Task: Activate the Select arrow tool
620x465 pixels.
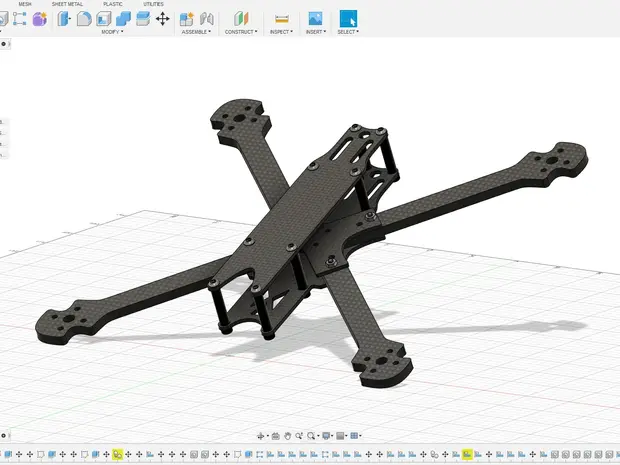Action: [348, 19]
